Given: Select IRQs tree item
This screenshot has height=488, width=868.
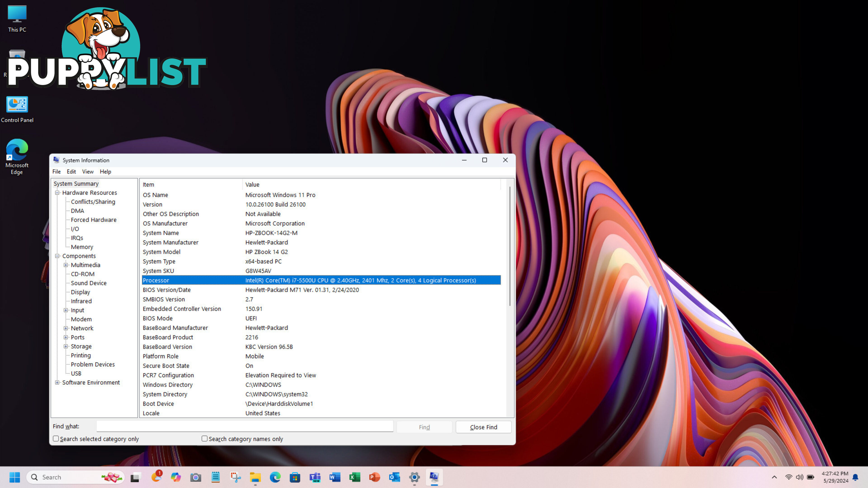Looking at the screenshot, I should (77, 238).
